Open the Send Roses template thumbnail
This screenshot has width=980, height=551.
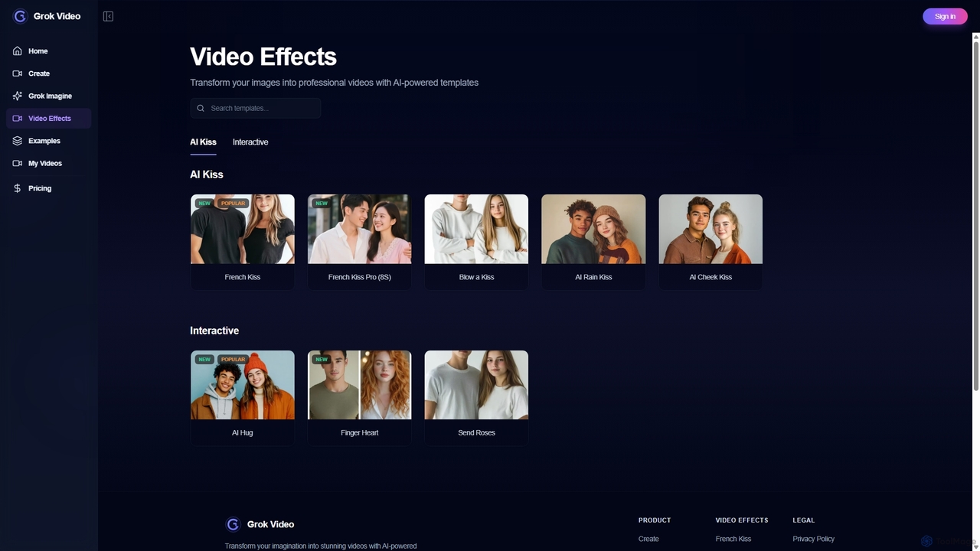coord(476,385)
